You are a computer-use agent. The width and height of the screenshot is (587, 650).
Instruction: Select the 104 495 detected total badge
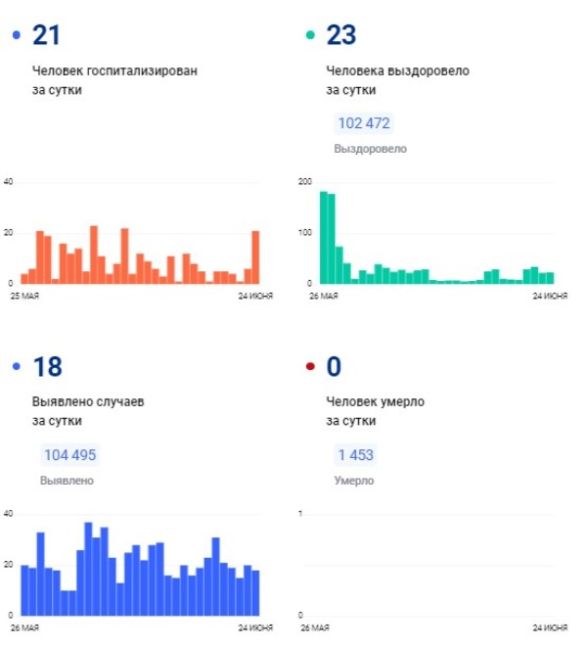tap(70, 455)
